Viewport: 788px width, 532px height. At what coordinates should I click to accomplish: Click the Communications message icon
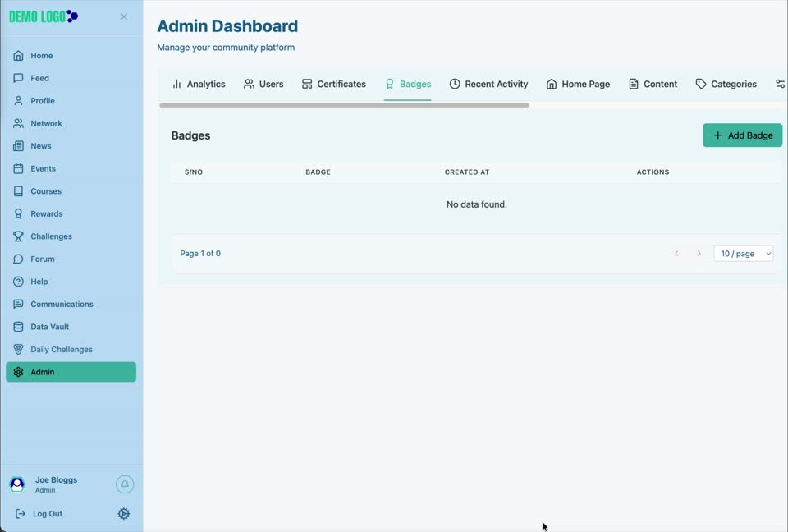pos(18,305)
